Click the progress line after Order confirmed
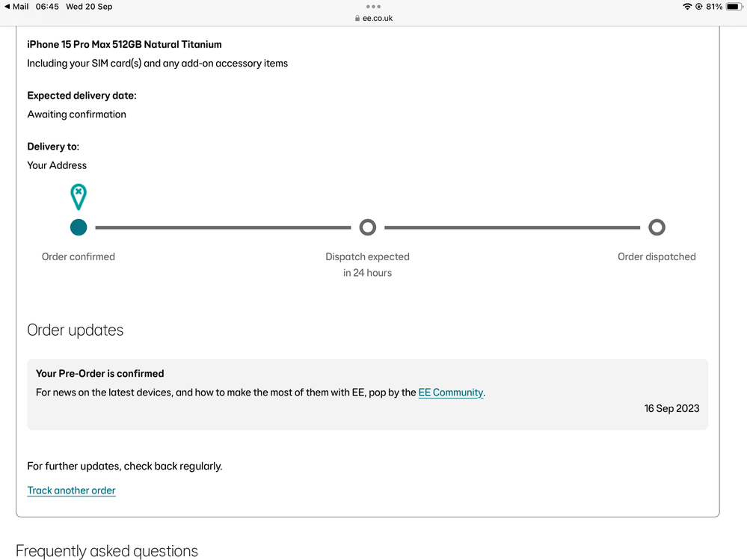The width and height of the screenshot is (747, 560). [223, 227]
